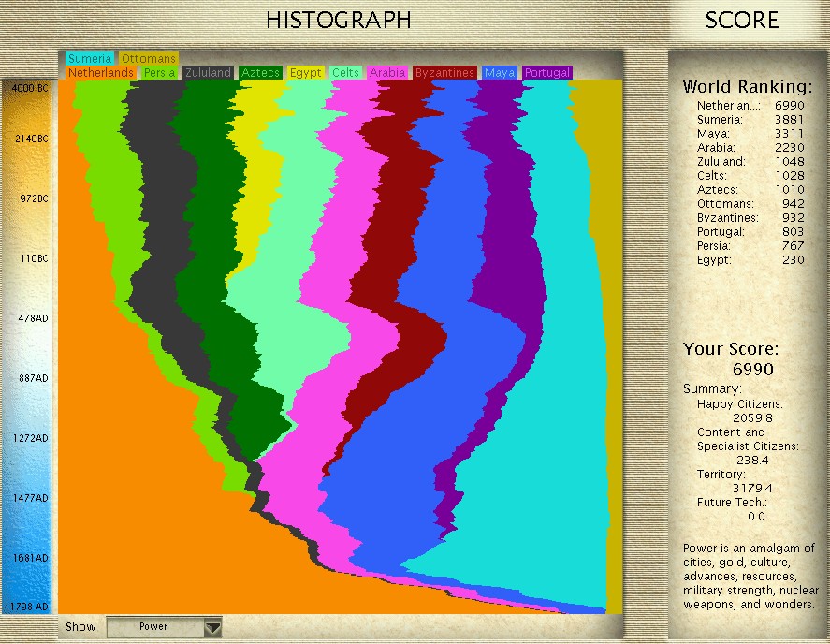
Task: Select the Portugal legend swatch
Action: click(x=547, y=73)
